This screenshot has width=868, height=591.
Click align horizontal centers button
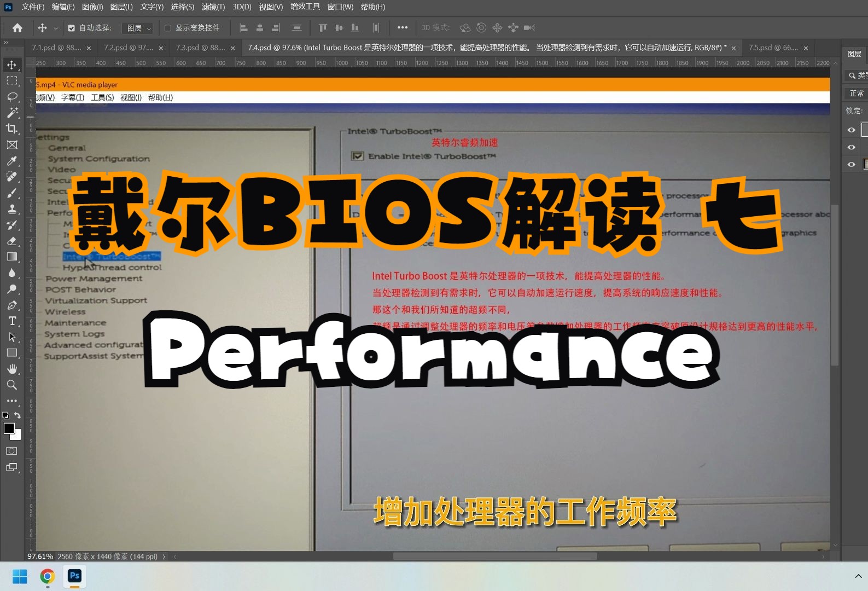pos(260,27)
